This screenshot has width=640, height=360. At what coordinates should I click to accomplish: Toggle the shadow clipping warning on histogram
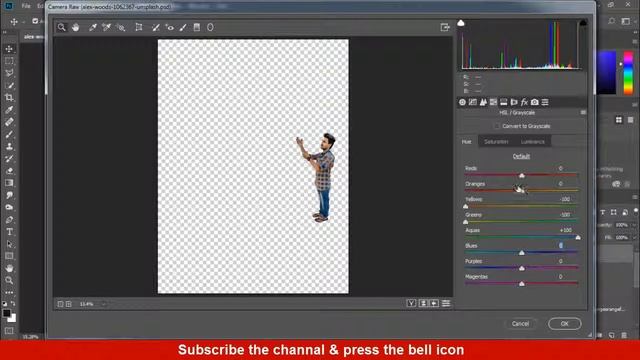pos(461,23)
